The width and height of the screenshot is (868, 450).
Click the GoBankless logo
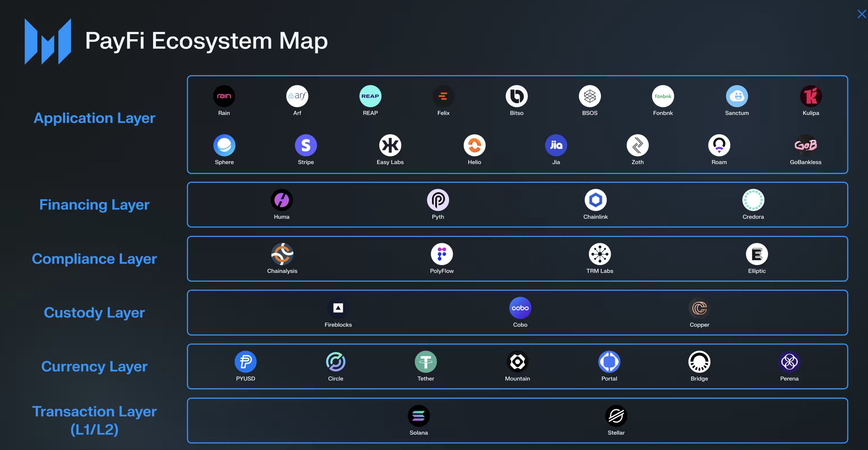[806, 145]
